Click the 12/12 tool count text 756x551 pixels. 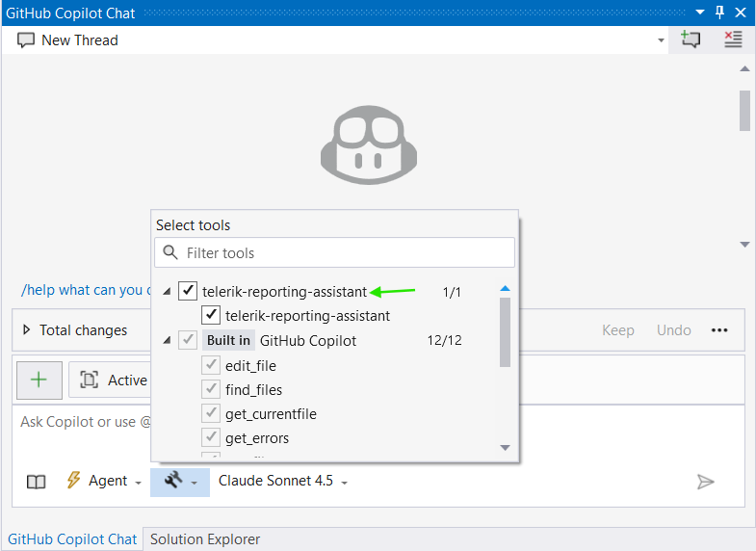point(444,340)
